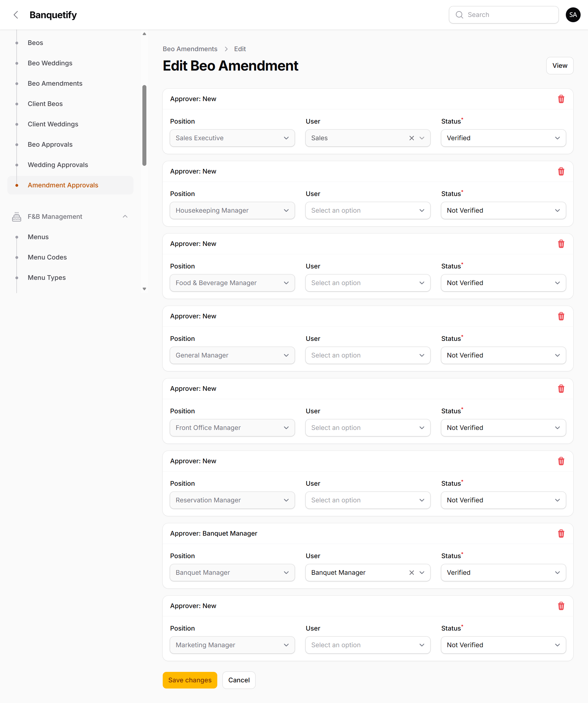
Task: Click the sidebar scroll down arrow
Action: (144, 289)
